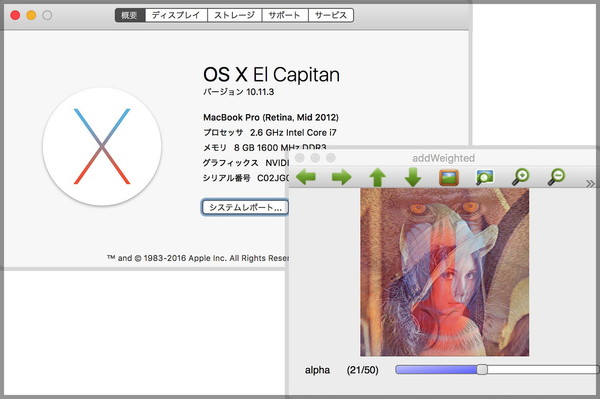Viewport: 600px width, 399px height.
Task: Click the システムレポート... button
Action: click(x=245, y=207)
